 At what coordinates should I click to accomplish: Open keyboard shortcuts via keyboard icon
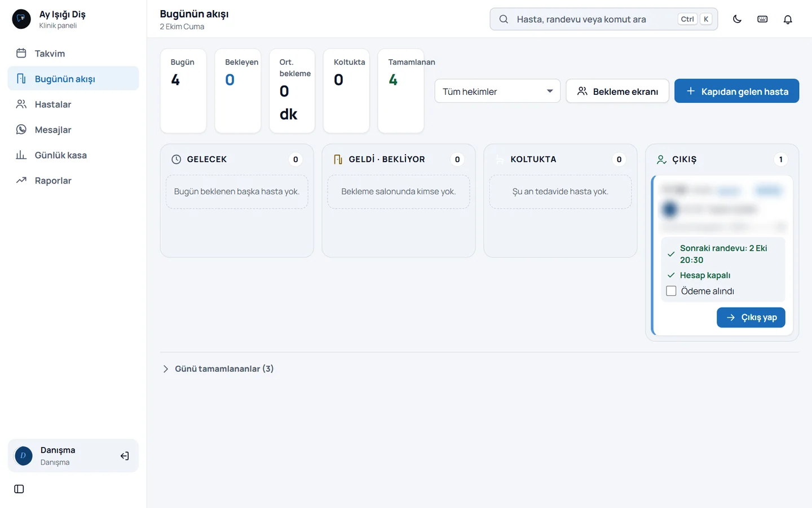coord(762,19)
